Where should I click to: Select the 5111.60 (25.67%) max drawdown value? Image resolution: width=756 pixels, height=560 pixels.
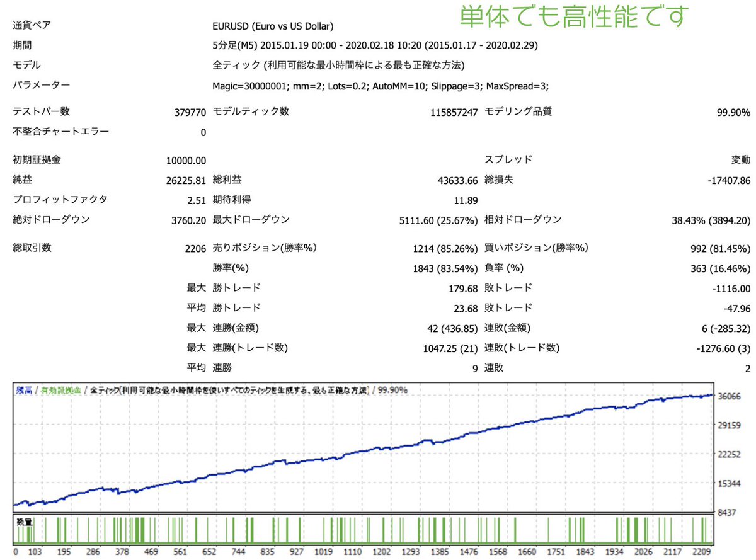pos(438,221)
